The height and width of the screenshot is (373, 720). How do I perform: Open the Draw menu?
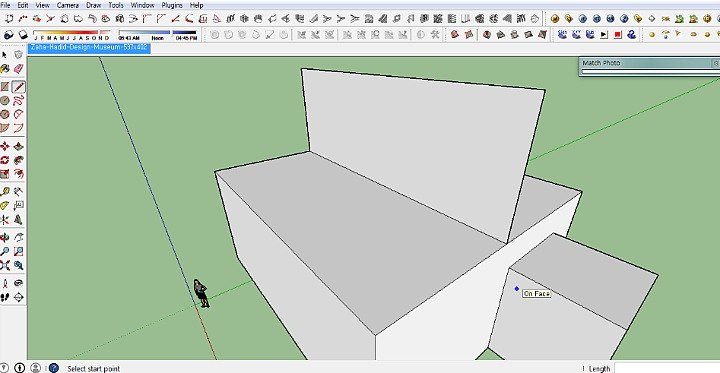pyautogui.click(x=94, y=5)
